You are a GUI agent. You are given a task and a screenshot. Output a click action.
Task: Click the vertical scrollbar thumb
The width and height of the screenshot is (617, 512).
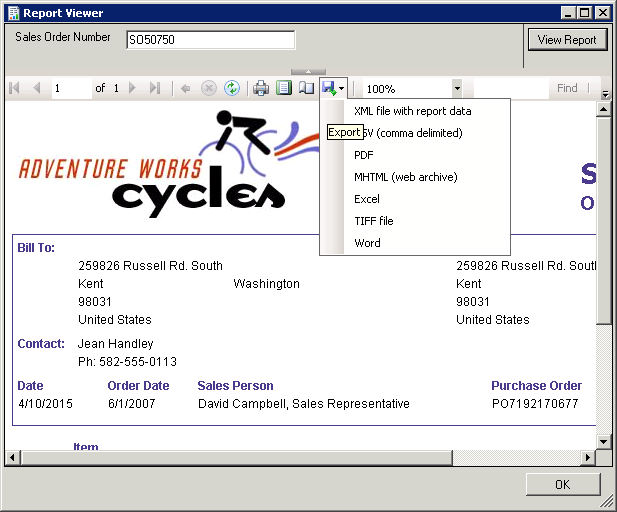pos(603,221)
